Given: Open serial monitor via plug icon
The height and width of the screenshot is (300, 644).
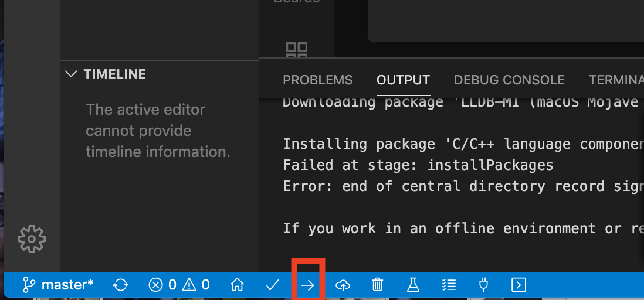Looking at the screenshot, I should click(x=484, y=285).
